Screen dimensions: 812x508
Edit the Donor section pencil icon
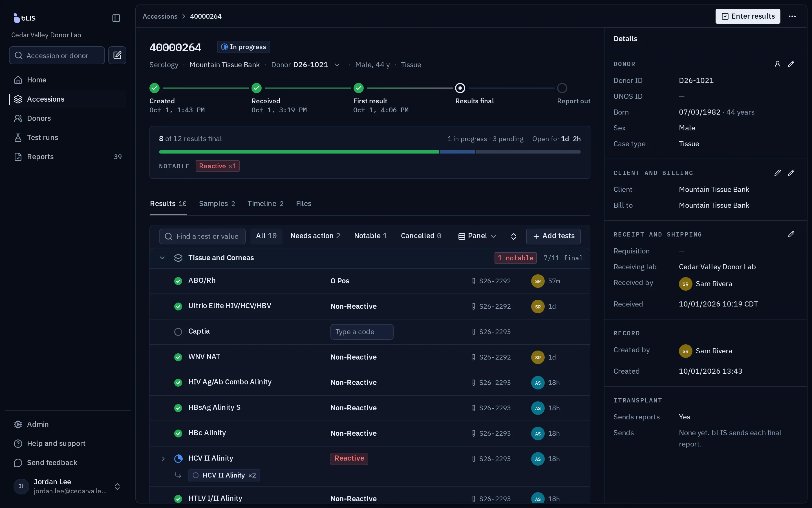[x=791, y=64]
